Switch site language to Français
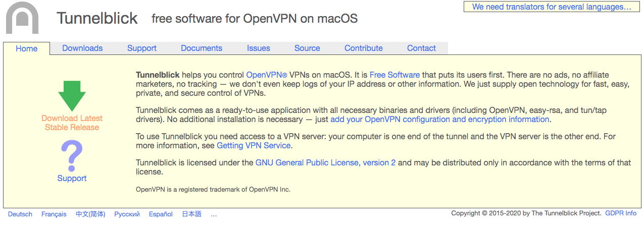This screenshot has width=644, height=231. pyautogui.click(x=54, y=214)
